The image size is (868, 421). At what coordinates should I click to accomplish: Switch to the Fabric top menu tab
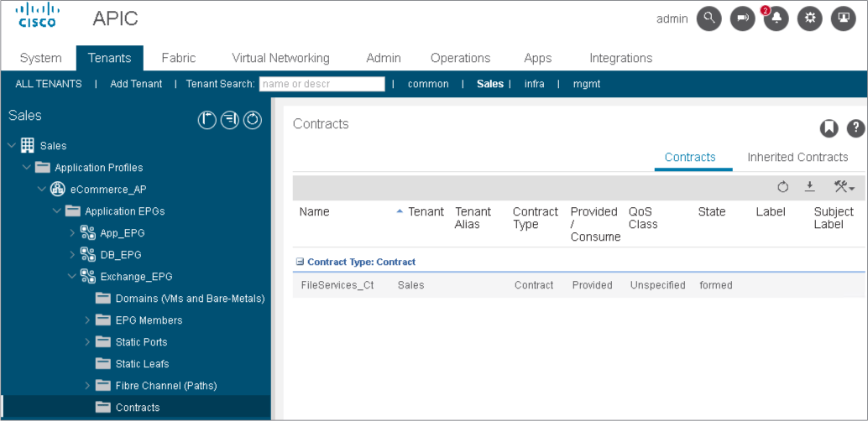coord(178,58)
